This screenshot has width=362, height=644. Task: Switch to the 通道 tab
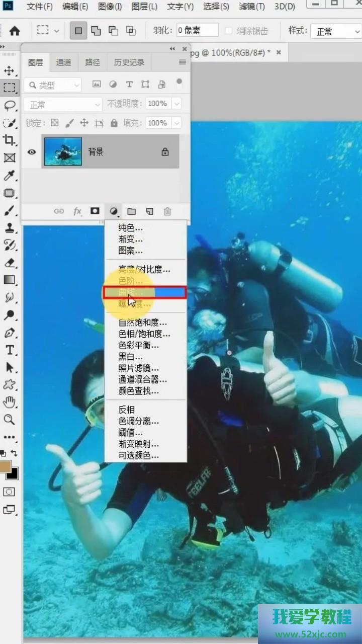point(64,62)
